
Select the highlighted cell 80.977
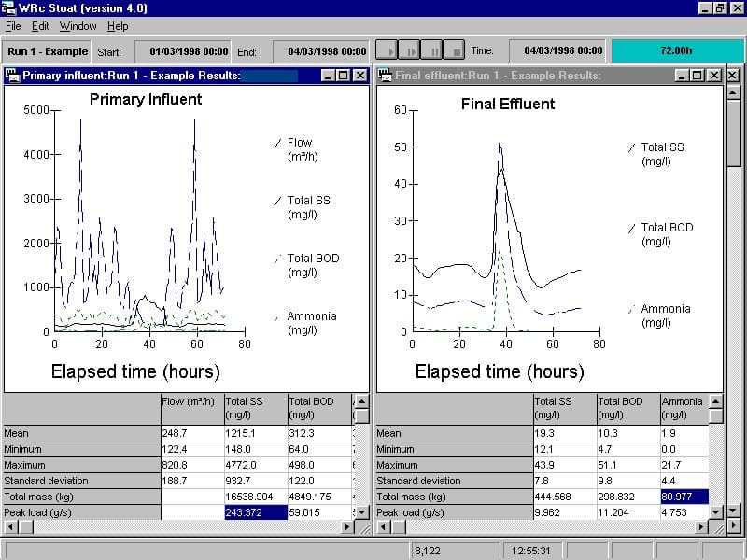[684, 497]
